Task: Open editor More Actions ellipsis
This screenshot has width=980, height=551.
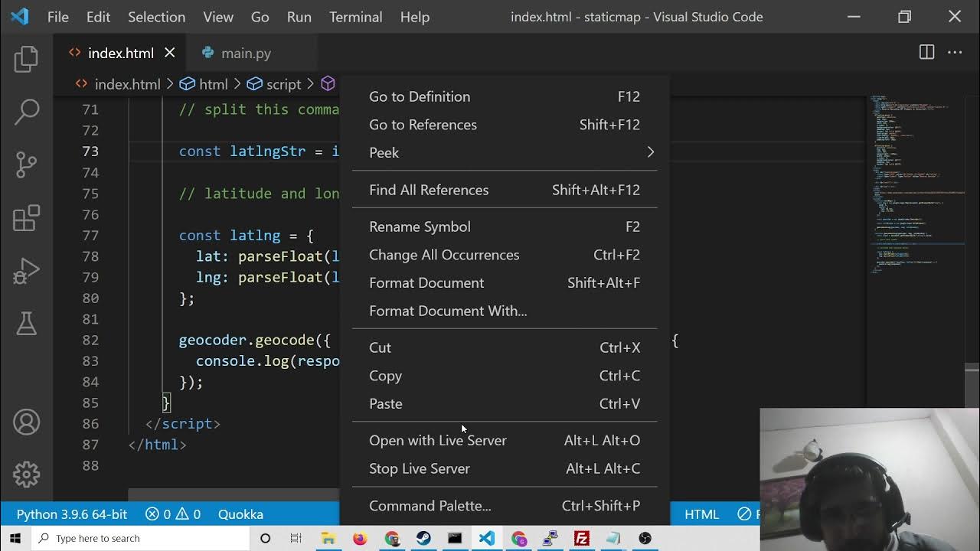Action: tap(955, 53)
